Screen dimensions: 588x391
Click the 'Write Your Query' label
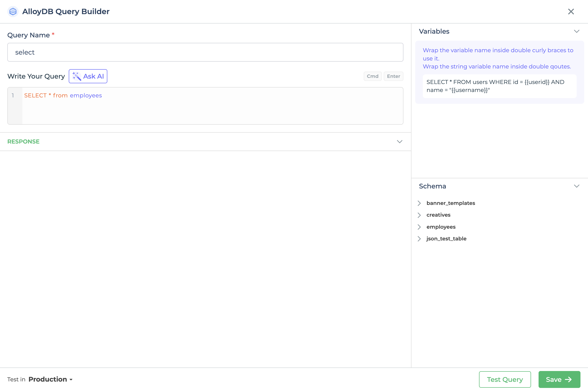36,76
